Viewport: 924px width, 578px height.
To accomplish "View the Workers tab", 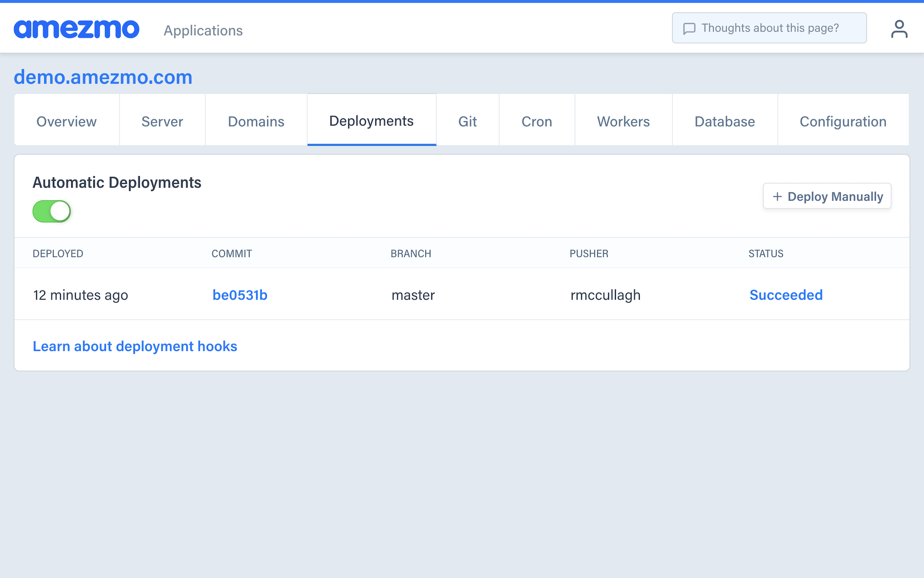I will click(623, 121).
